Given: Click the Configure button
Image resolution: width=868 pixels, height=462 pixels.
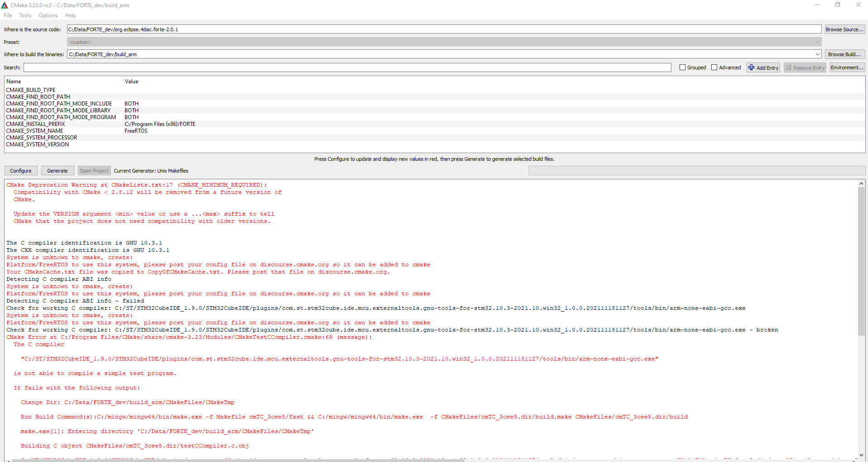Looking at the screenshot, I should (21, 171).
